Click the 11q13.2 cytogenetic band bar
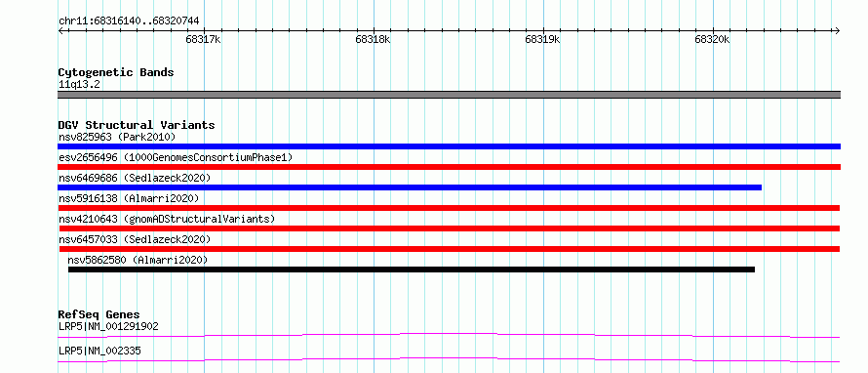Image resolution: width=868 pixels, height=373 pixels. click(449, 95)
